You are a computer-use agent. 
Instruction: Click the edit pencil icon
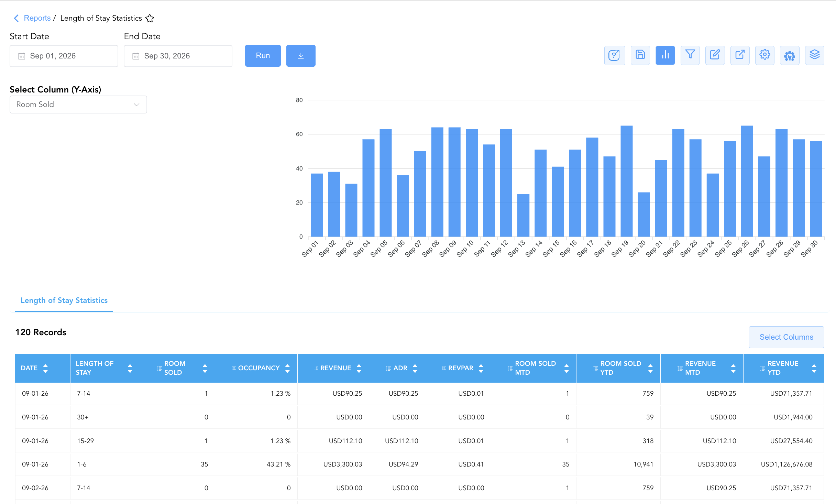(x=715, y=55)
